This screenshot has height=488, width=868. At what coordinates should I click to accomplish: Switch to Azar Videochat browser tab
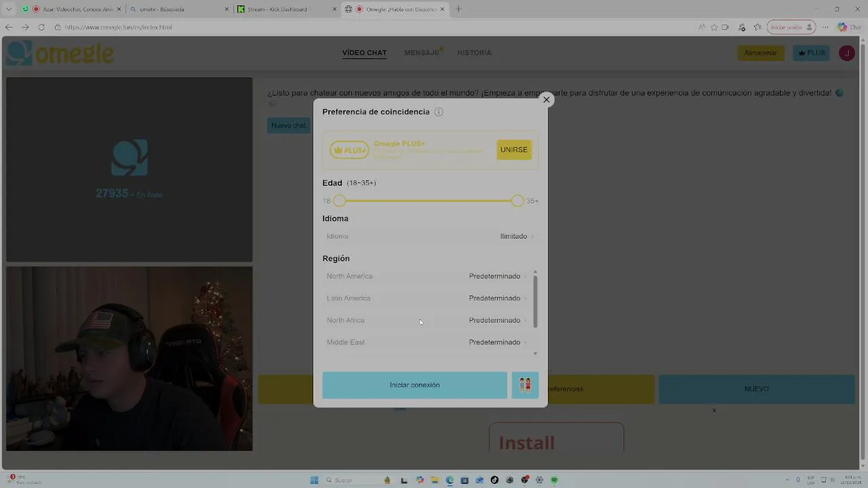(x=71, y=9)
